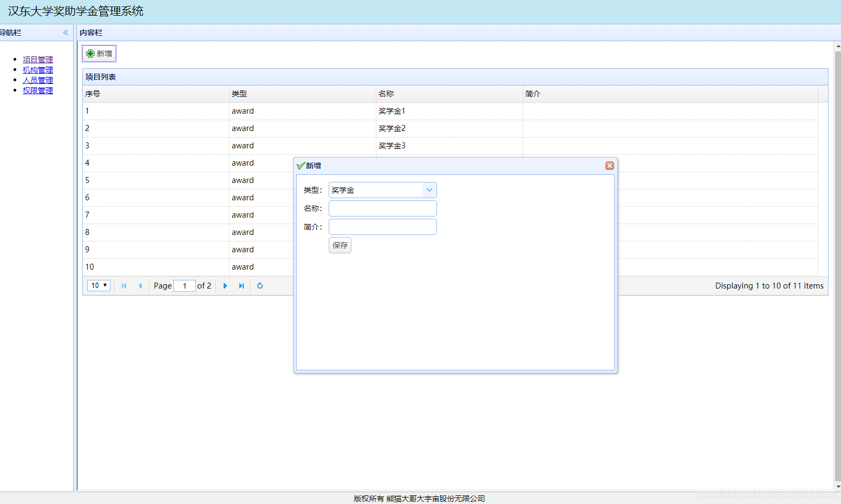
Task: Click the 保存 button
Action: pyautogui.click(x=340, y=245)
